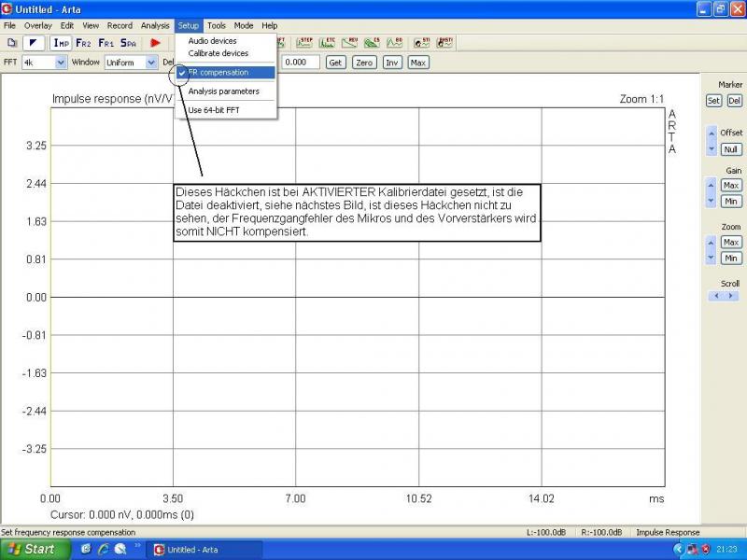The height and width of the screenshot is (560, 747).
Task: Open the ETC energy-time curve icon
Action: 328,42
